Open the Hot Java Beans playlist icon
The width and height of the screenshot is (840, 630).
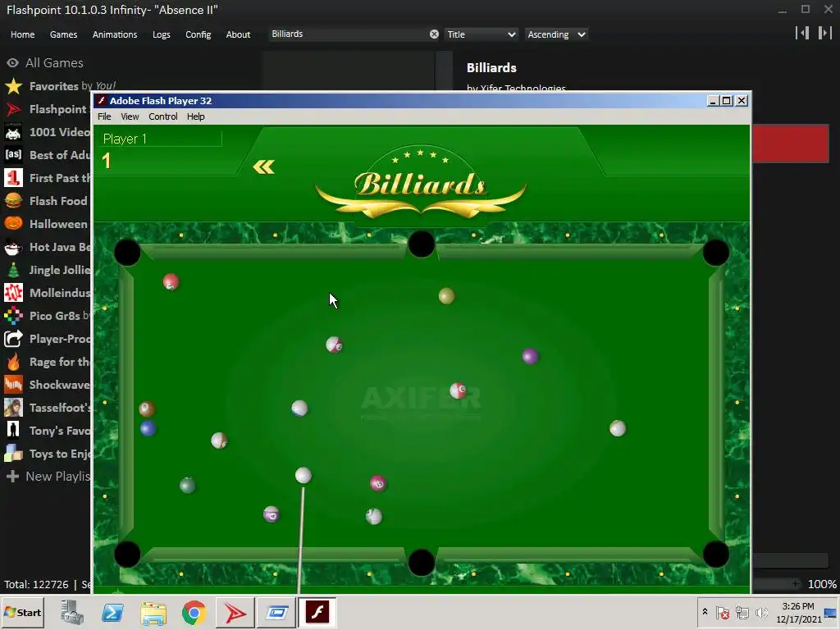[x=13, y=247]
